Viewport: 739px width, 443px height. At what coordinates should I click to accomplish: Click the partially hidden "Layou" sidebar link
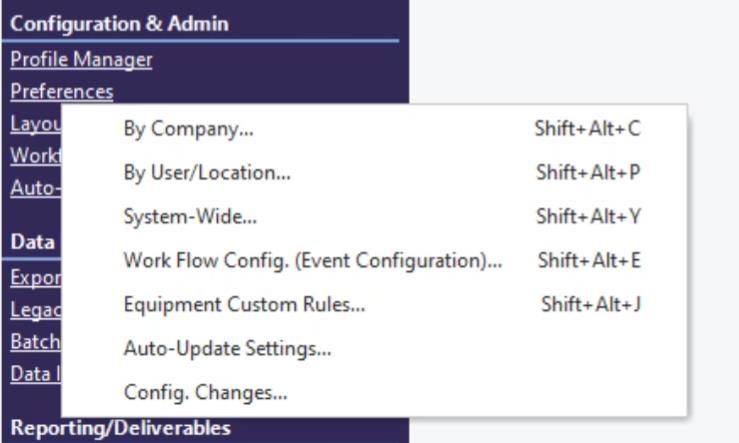(34, 124)
